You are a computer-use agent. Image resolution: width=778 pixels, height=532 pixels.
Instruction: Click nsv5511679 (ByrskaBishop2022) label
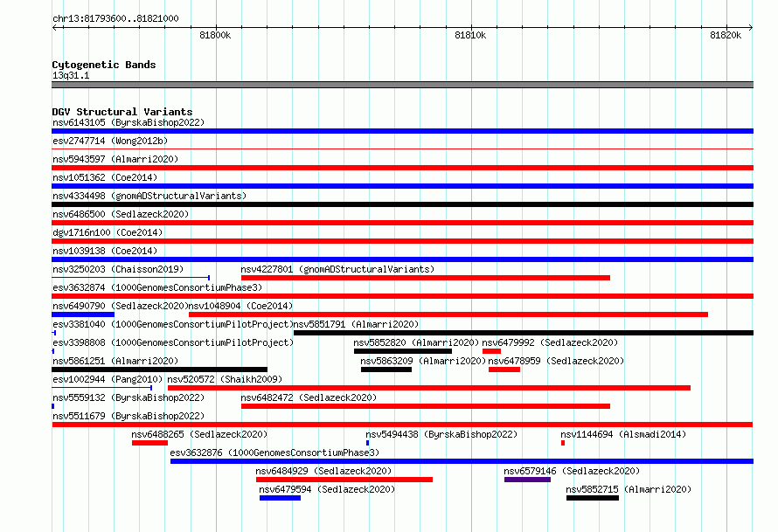[x=129, y=416]
